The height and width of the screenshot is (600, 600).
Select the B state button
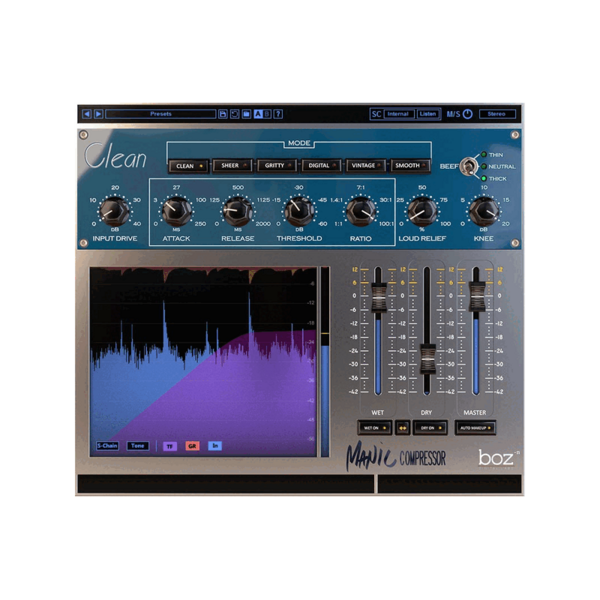267,114
